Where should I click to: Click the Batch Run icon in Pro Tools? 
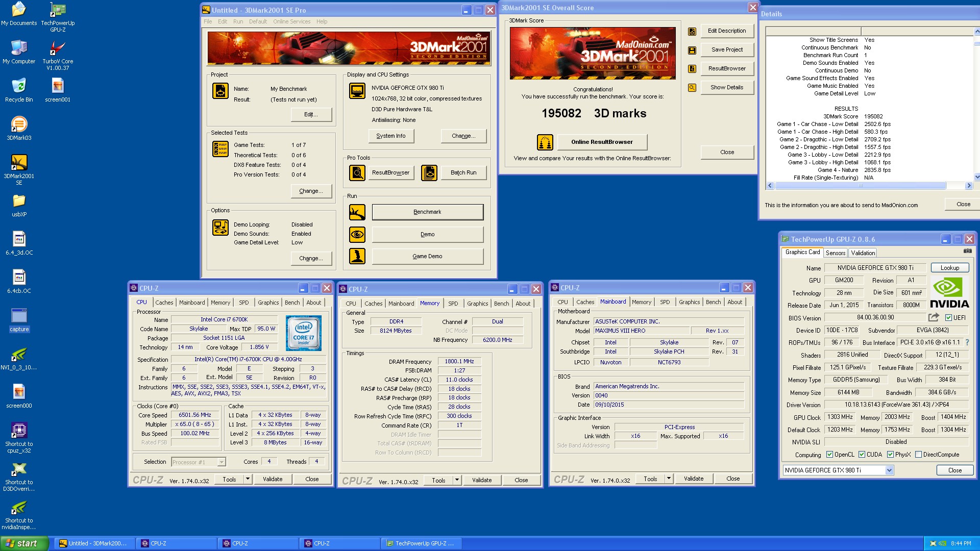429,173
